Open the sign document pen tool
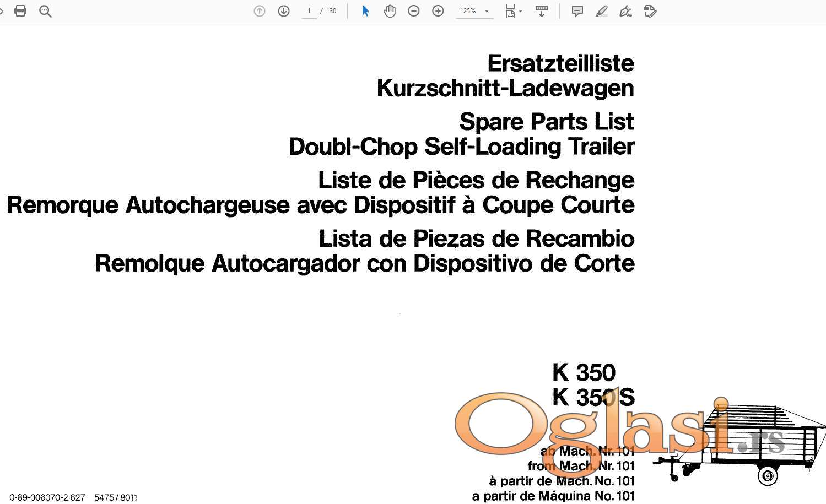The height and width of the screenshot is (504, 826). tap(625, 11)
